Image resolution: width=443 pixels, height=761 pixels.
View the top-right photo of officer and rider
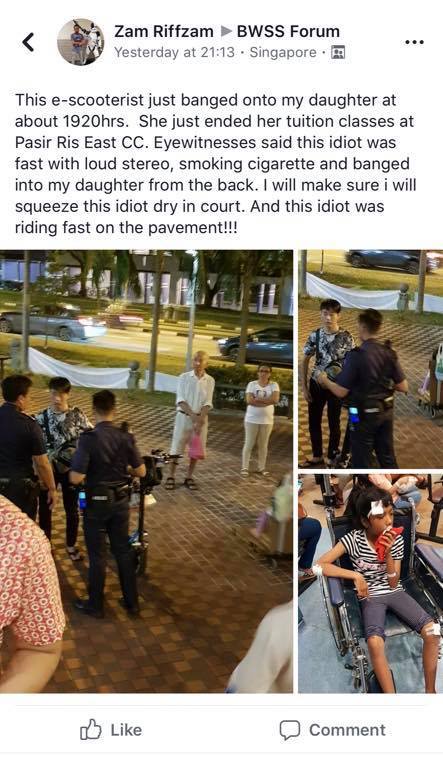pyautogui.click(x=371, y=359)
